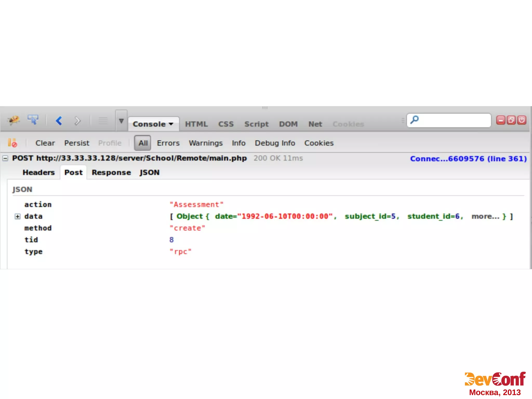532x399 pixels.
Task: Clear the console output
Action: [45, 143]
